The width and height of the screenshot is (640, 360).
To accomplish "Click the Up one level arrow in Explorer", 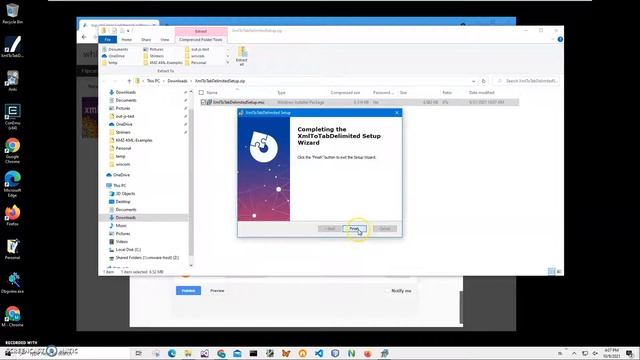I will coord(129,81).
